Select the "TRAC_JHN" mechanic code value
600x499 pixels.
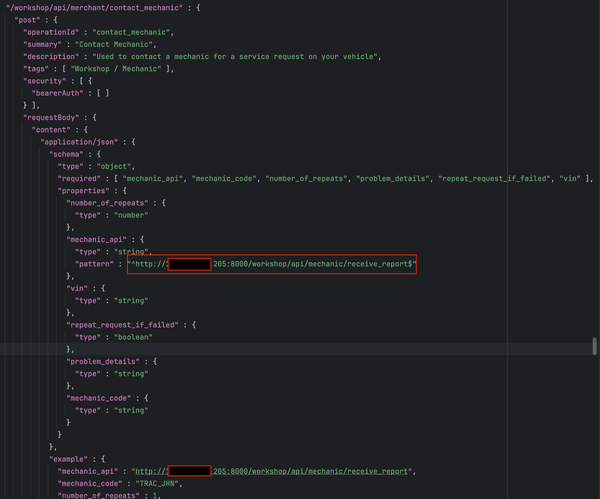(x=157, y=484)
